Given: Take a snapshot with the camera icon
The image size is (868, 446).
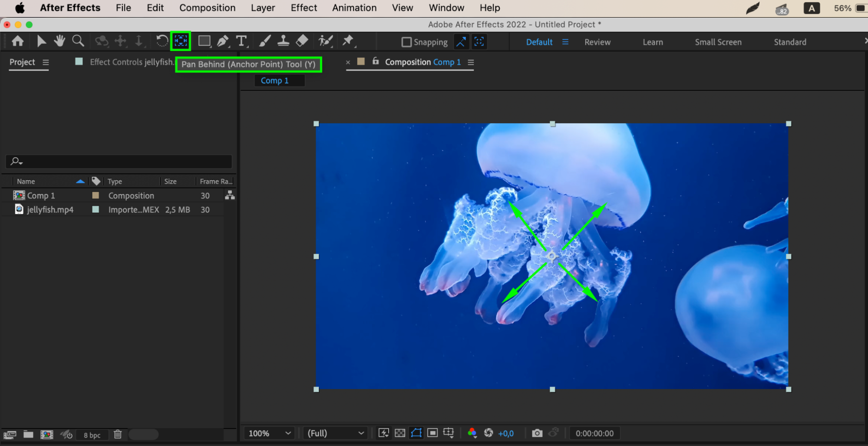Looking at the screenshot, I should coord(537,433).
